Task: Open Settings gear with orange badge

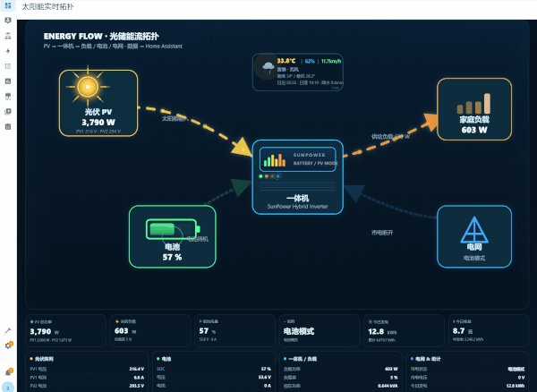Action: coord(8,345)
